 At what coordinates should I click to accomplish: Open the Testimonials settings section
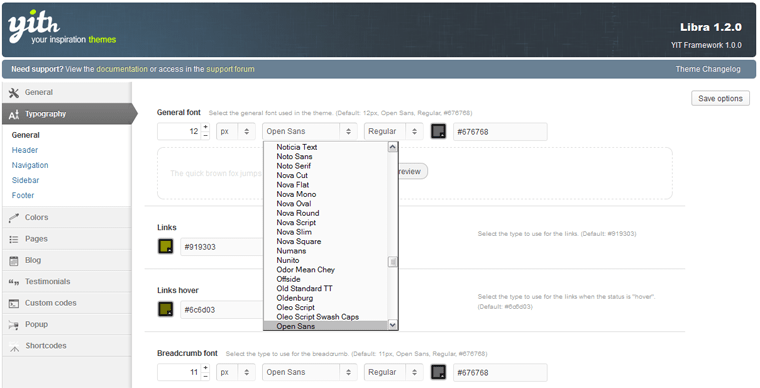[x=66, y=281]
